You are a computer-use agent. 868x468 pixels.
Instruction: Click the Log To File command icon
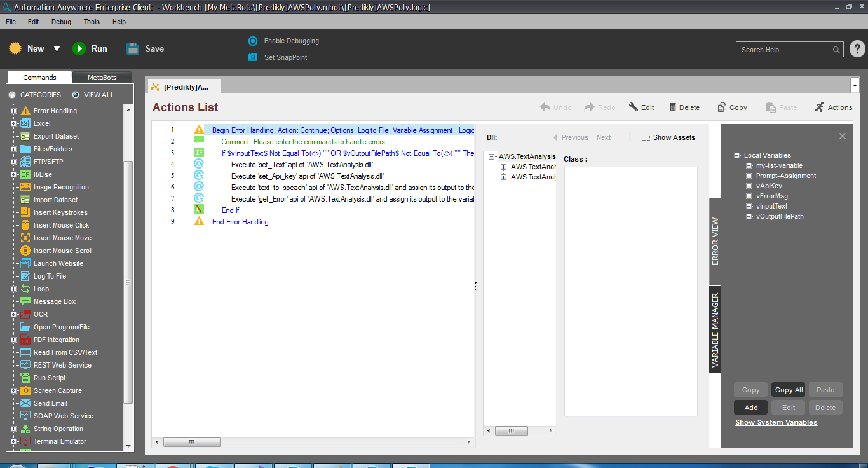pos(25,276)
